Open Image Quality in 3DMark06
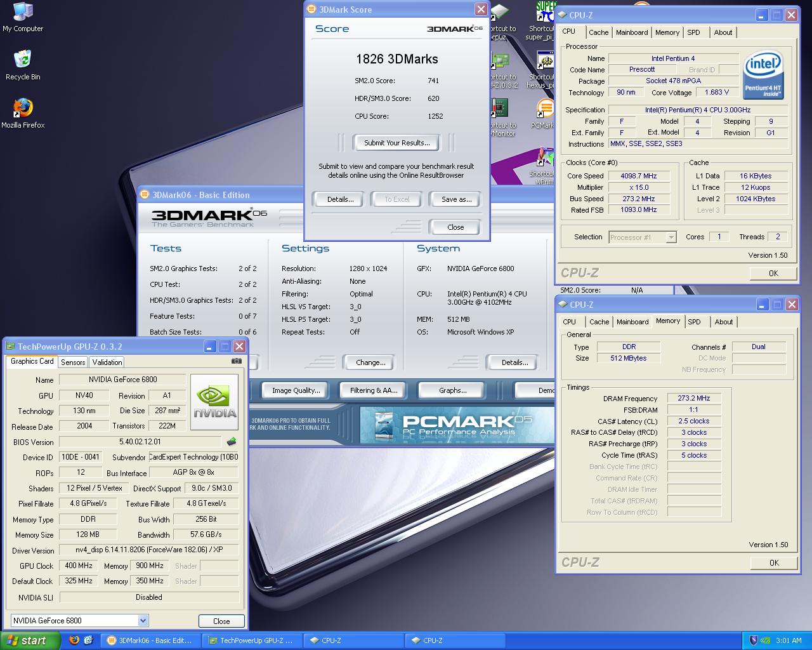This screenshot has width=812, height=650. point(296,390)
